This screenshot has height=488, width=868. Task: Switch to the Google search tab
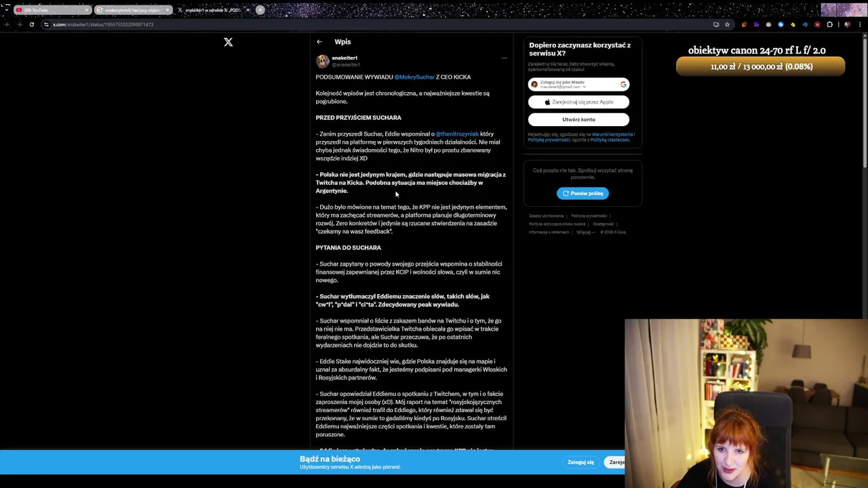pyautogui.click(x=133, y=10)
